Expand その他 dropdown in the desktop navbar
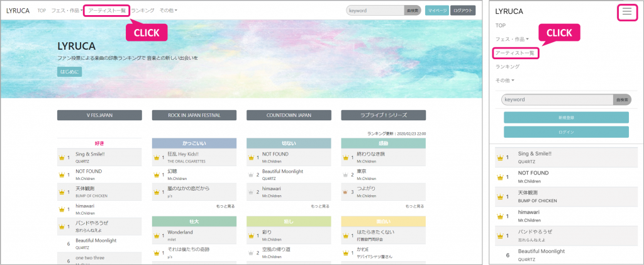The width and height of the screenshot is (644, 265). click(168, 11)
